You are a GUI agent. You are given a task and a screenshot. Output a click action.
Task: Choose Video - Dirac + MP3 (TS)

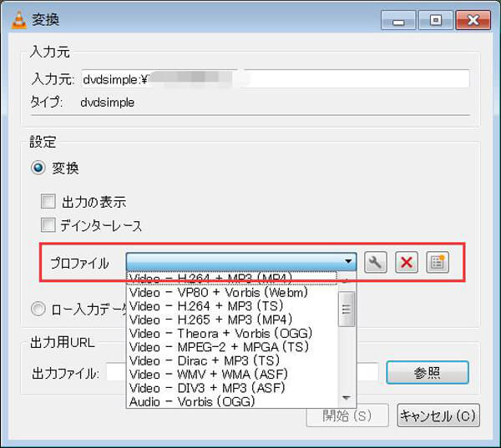click(232, 361)
